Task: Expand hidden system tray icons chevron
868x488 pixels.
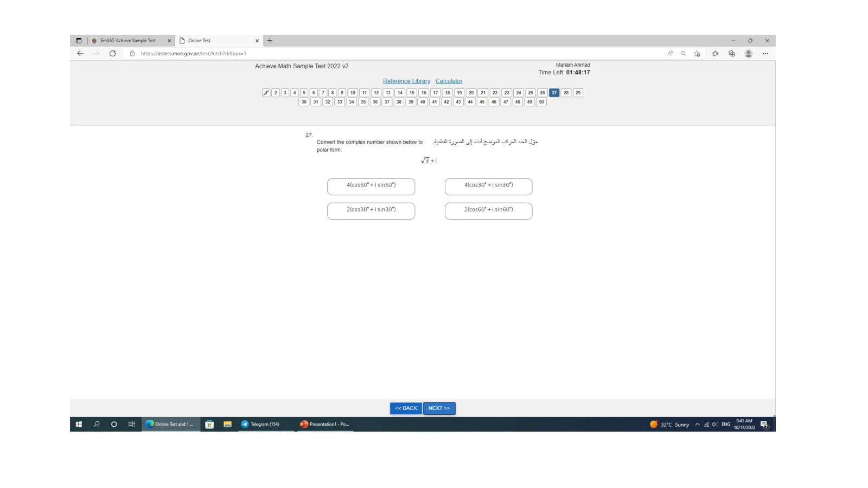Action: point(697,425)
